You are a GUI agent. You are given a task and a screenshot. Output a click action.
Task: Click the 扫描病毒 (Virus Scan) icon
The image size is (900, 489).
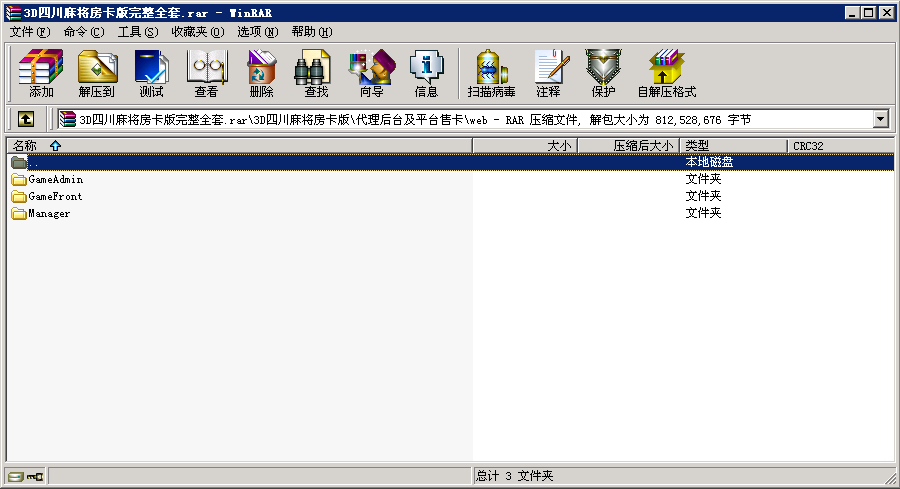coord(491,73)
